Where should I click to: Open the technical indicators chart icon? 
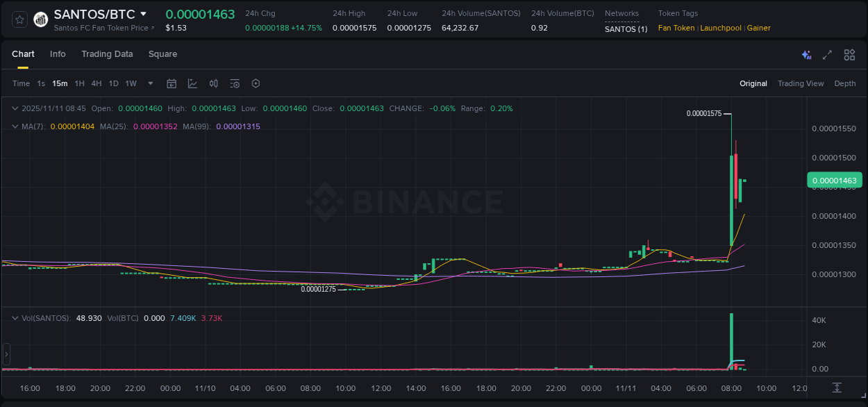[x=192, y=83]
